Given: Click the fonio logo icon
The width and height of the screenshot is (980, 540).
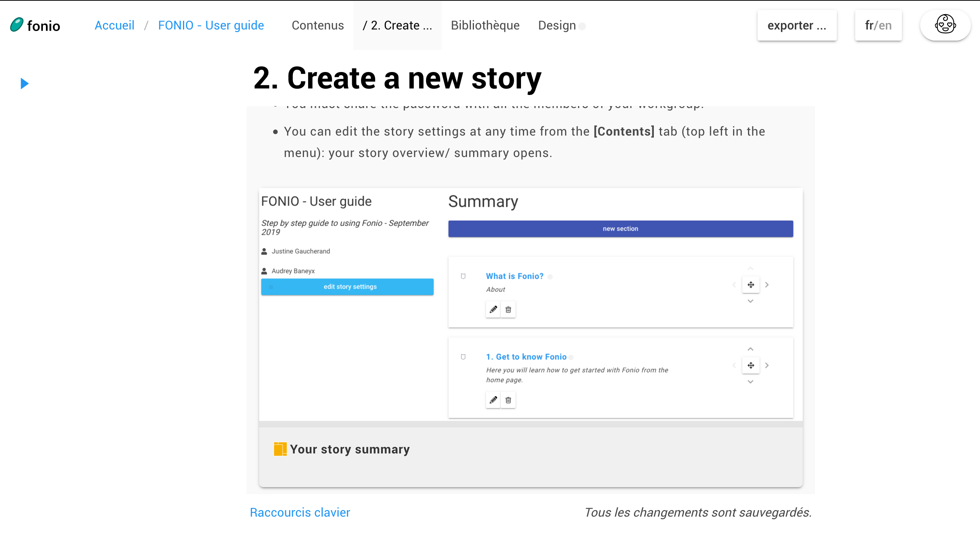Looking at the screenshot, I should pos(17,25).
